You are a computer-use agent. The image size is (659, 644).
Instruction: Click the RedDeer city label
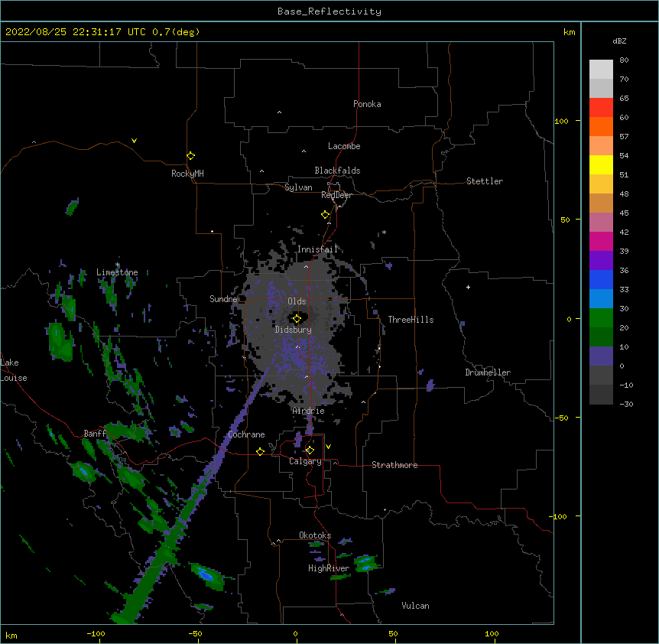click(336, 195)
